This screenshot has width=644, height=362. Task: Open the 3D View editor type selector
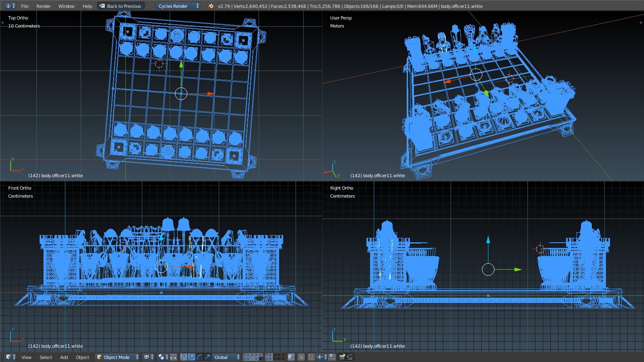(10, 357)
